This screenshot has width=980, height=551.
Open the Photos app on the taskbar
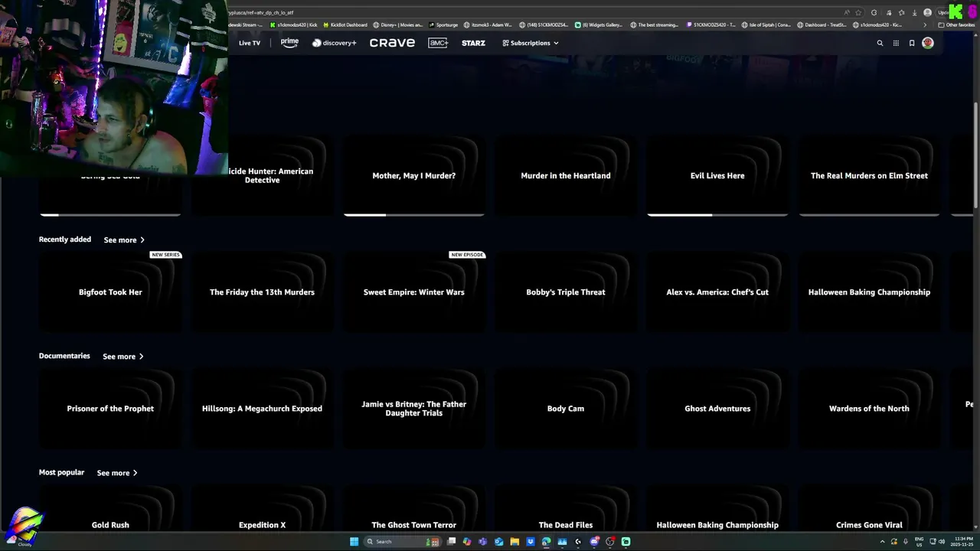[x=562, y=541]
